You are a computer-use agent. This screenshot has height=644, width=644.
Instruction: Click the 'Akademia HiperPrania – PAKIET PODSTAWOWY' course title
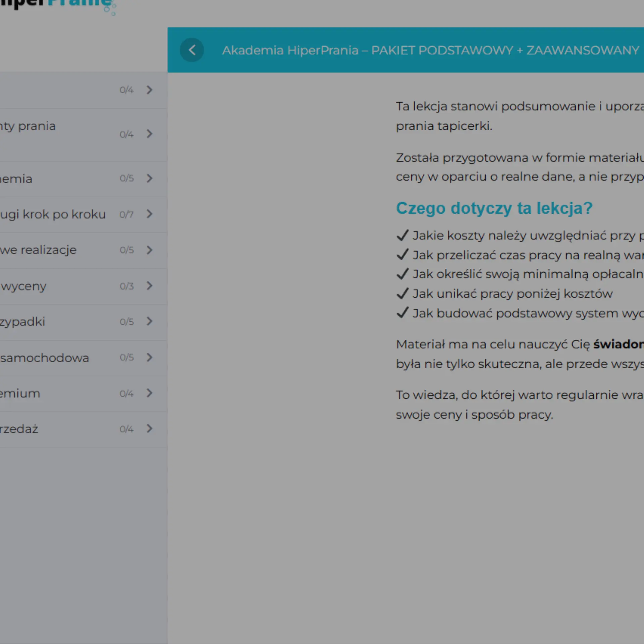(430, 50)
